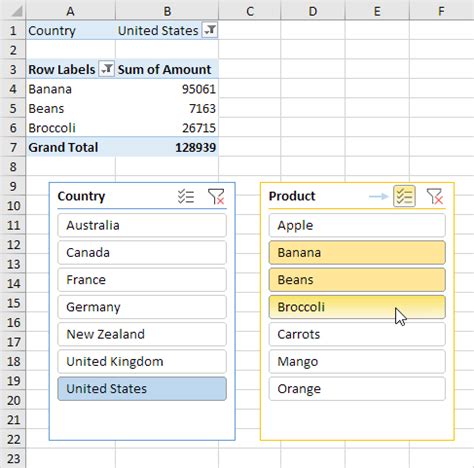The width and height of the screenshot is (474, 468).
Task: Select the column E header
Action: 377,11
